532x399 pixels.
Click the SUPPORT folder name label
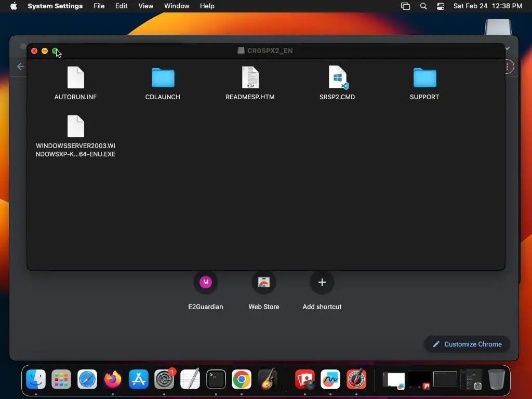(x=424, y=97)
